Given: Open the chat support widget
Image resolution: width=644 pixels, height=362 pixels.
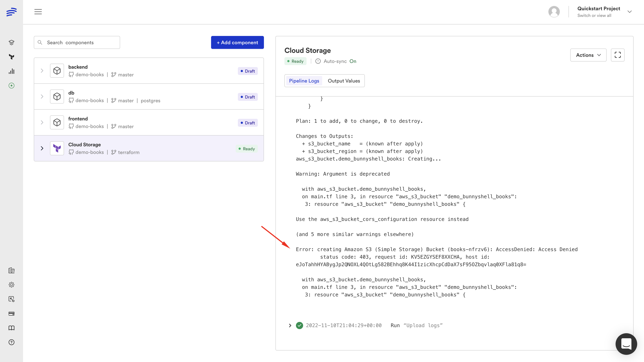Looking at the screenshot, I should [x=626, y=344].
